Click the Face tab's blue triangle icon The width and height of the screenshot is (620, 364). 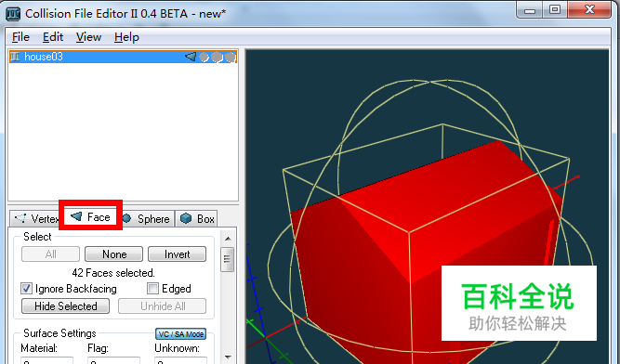[76, 216]
